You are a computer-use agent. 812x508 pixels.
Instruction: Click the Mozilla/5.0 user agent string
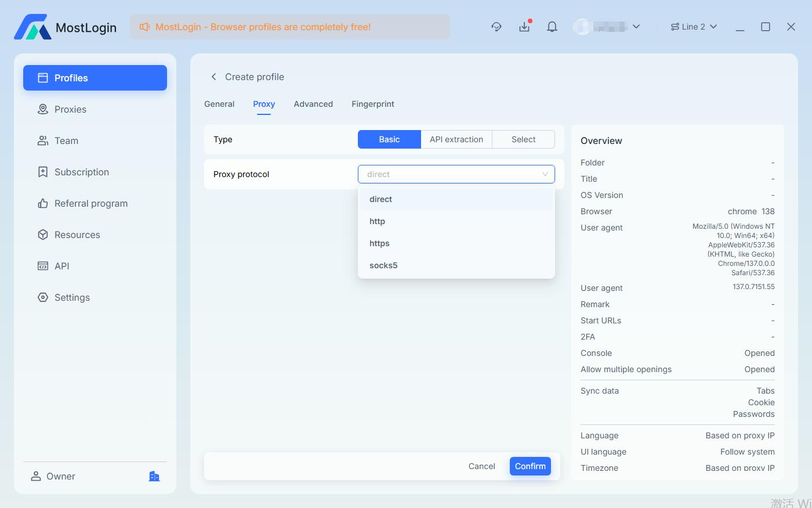point(733,249)
